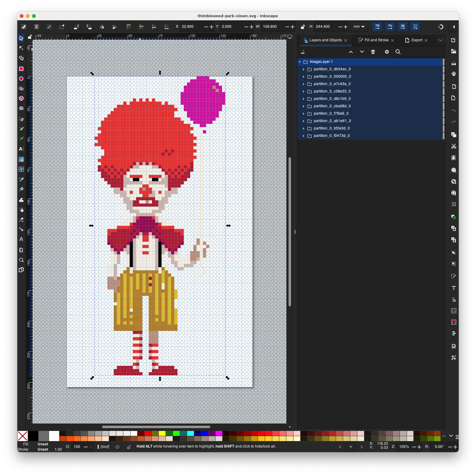Collapse the ImageLayer 1 group
476x475 pixels.
click(300, 62)
